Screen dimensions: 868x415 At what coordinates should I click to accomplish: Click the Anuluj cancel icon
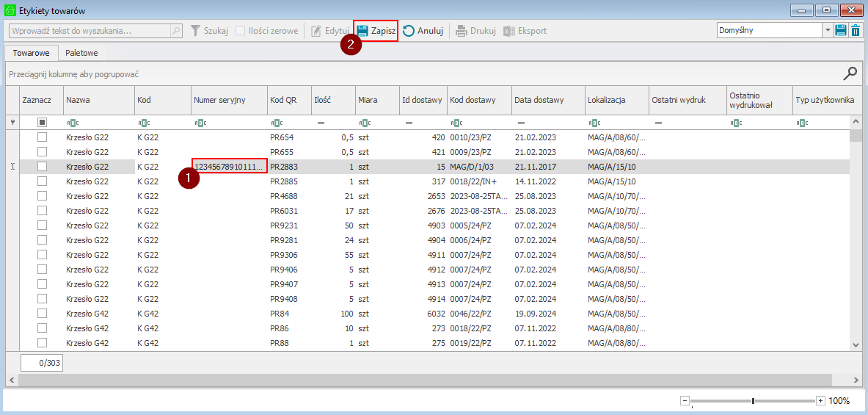click(409, 31)
